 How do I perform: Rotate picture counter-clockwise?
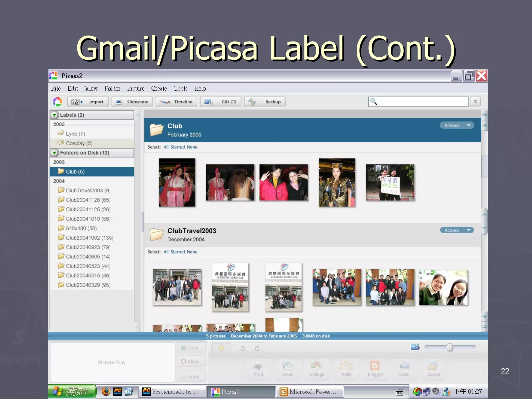243,348
